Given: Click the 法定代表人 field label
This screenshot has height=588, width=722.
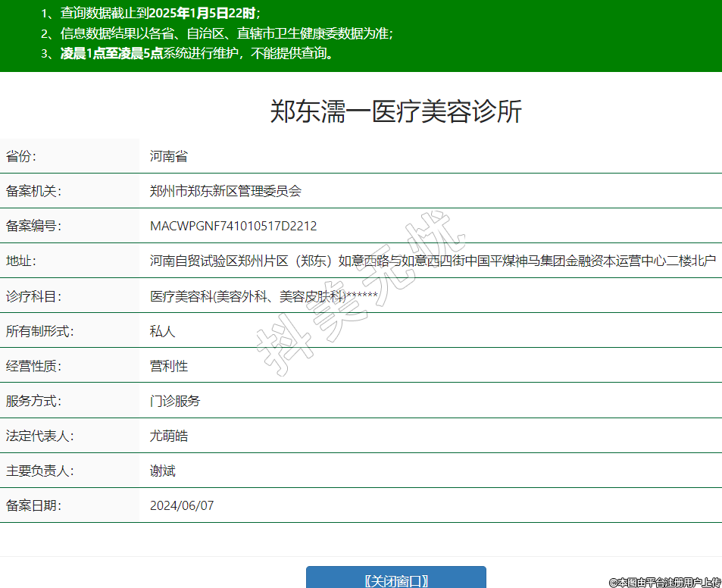Looking at the screenshot, I should (39, 436).
